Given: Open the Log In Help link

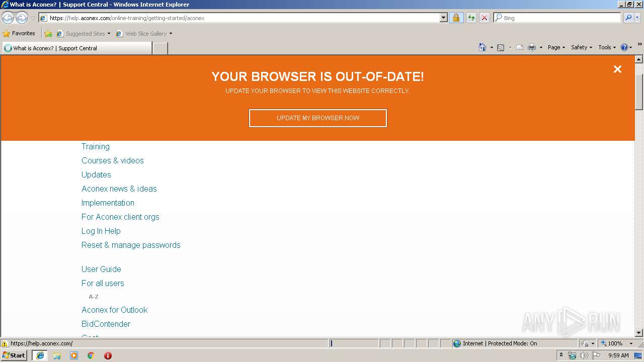Looking at the screenshot, I should click(x=101, y=231).
